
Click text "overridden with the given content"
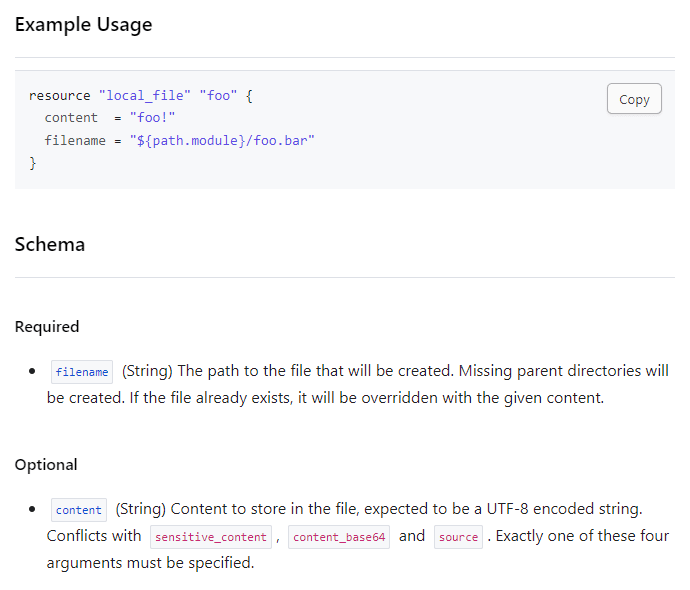coord(482,398)
